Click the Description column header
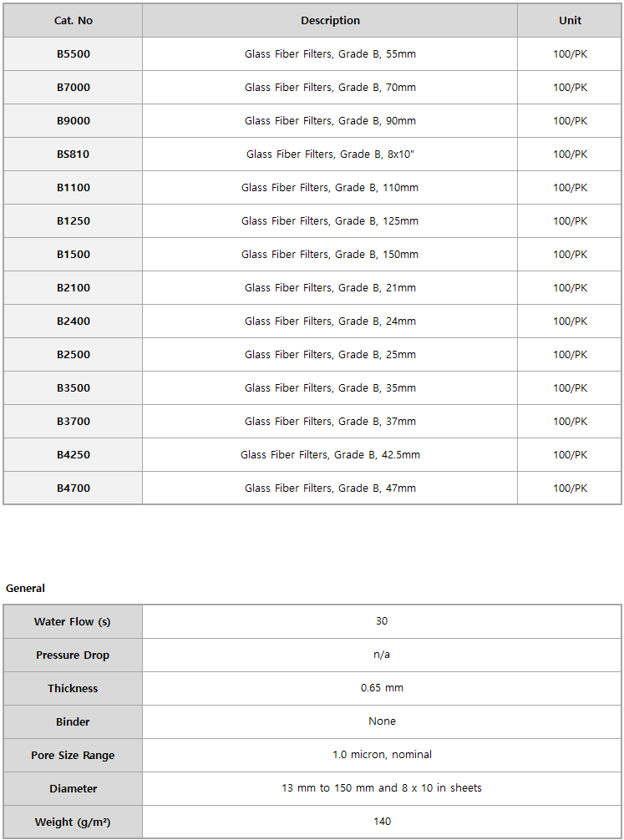Viewport: 624px width, 840px height. pyautogui.click(x=330, y=21)
